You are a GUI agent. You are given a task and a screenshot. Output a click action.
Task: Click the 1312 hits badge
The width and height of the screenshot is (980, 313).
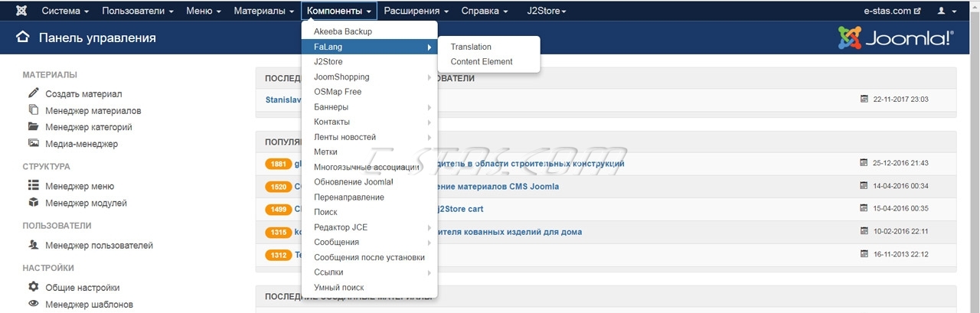[278, 255]
